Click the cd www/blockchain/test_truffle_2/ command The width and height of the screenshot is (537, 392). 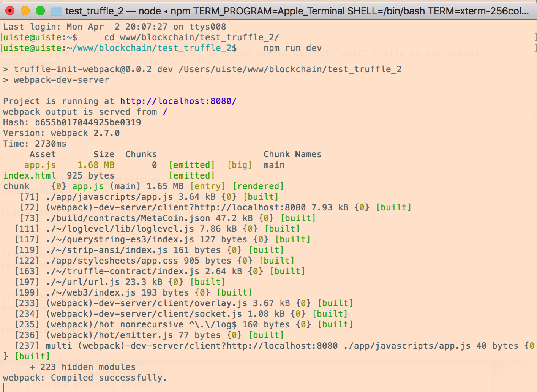pyautogui.click(x=191, y=37)
